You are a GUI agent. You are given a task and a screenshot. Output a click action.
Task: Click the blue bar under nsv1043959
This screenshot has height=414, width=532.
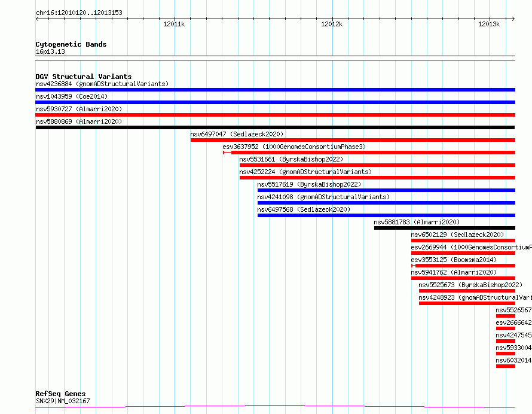tap(275, 102)
